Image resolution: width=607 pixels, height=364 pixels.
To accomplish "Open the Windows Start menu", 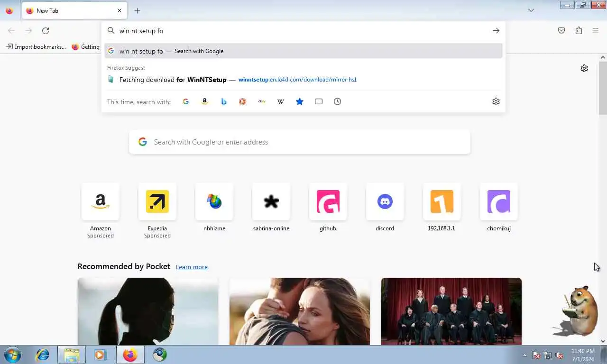I will [x=13, y=355].
